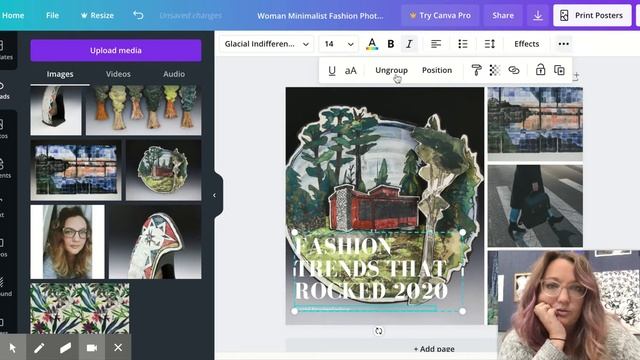Open the transparency checkerboard control

(495, 70)
